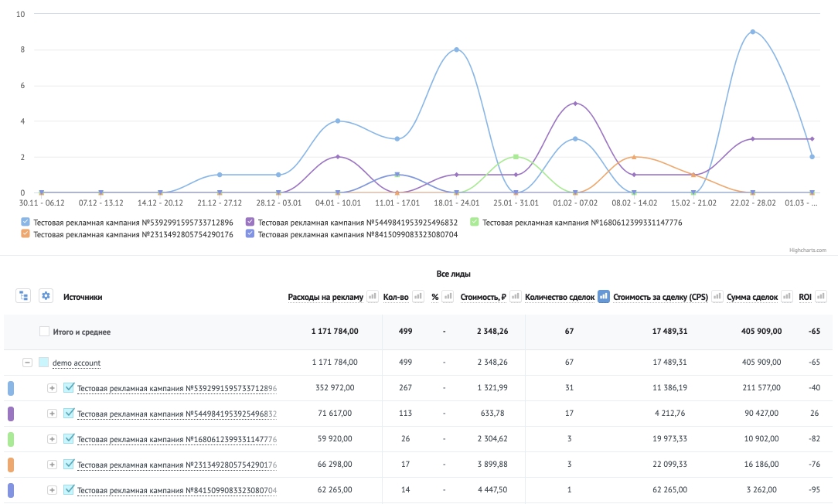
Task: Click chart icon beside Стоимость за сделку (CPS)
Action: pyautogui.click(x=717, y=296)
